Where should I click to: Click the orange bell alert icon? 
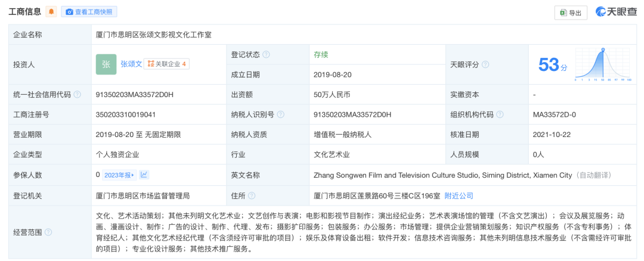pos(52,12)
